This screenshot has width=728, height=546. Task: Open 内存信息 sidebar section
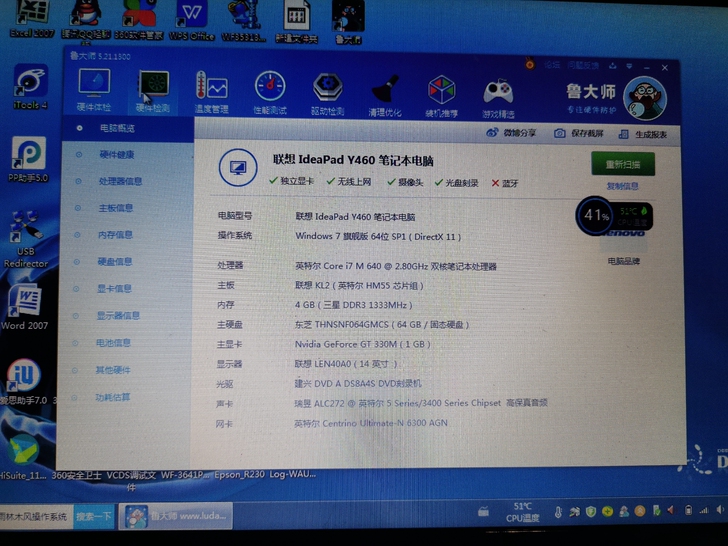(x=115, y=235)
